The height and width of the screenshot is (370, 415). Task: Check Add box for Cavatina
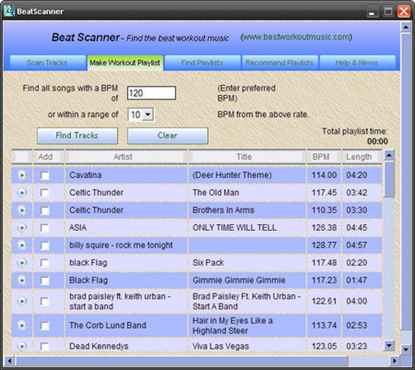coord(44,175)
